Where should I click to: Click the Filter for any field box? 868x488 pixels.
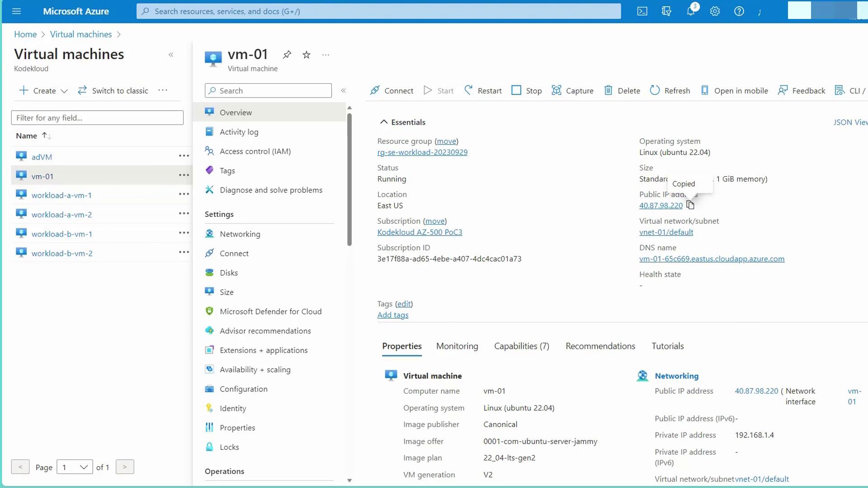pyautogui.click(x=97, y=117)
